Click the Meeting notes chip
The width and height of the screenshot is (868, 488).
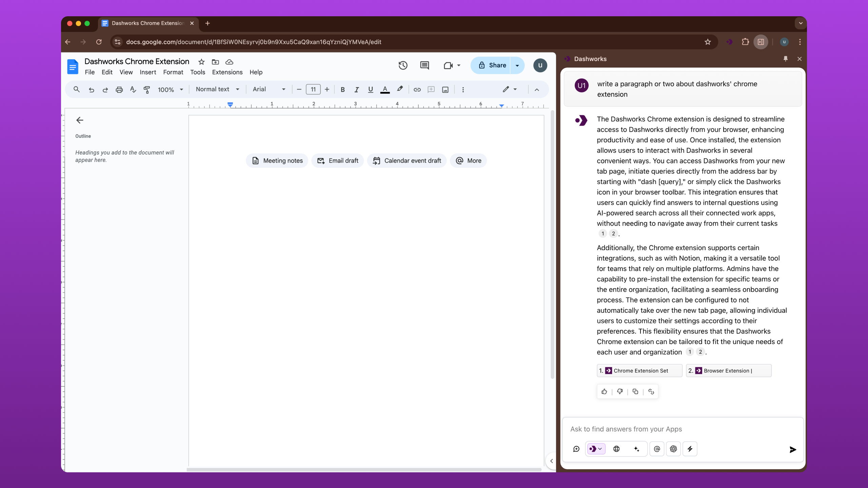click(x=277, y=161)
